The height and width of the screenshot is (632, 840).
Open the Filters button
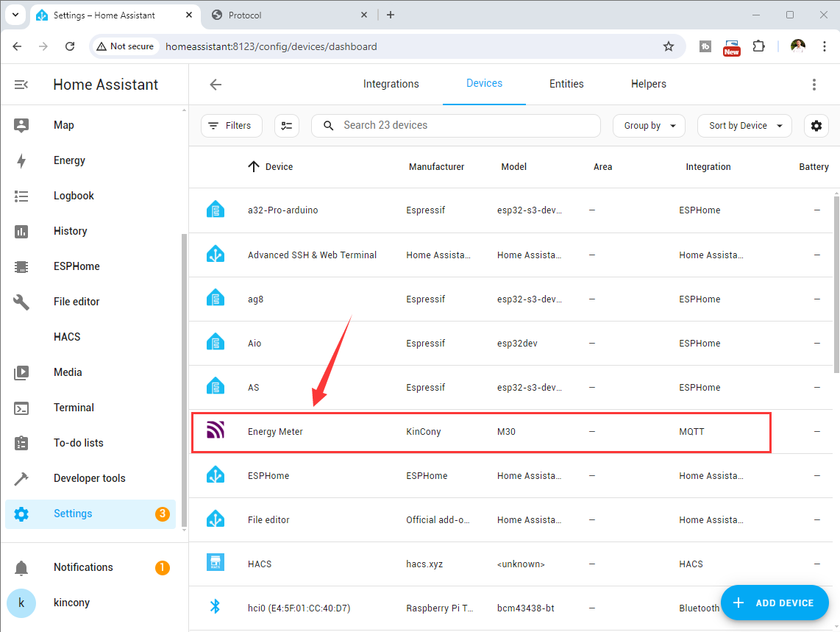[229, 126]
